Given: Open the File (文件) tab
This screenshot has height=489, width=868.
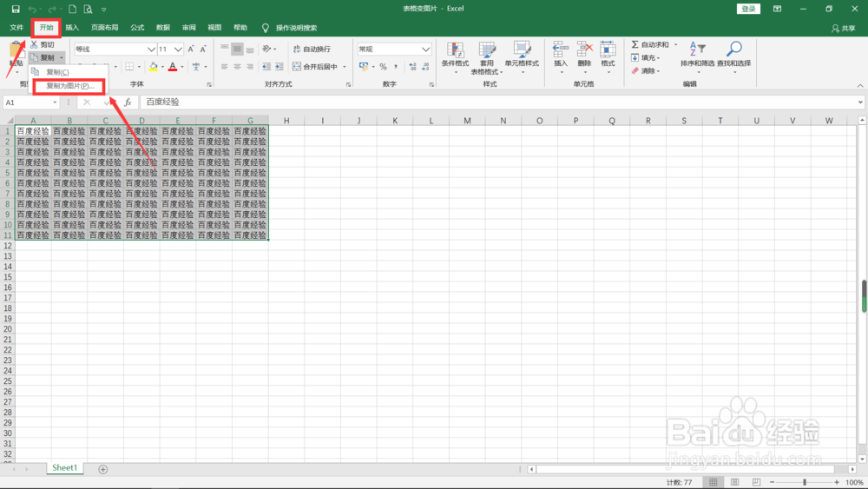Looking at the screenshot, I should [16, 28].
